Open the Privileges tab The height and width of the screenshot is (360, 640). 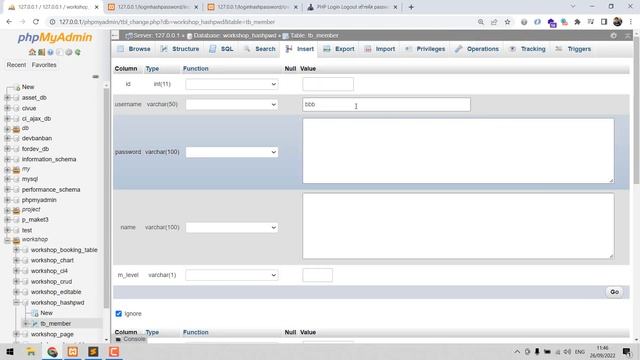426,49
